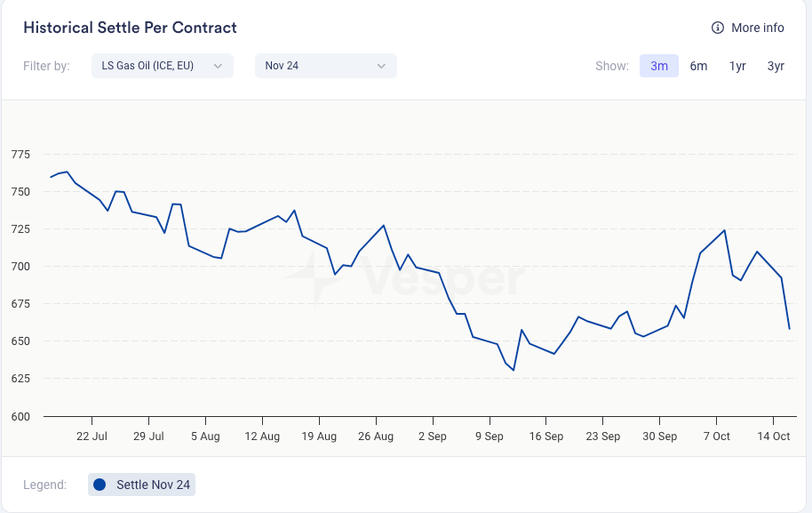Click the 22 Jul x-axis date label
The width and height of the screenshot is (812, 513).
[92, 437]
